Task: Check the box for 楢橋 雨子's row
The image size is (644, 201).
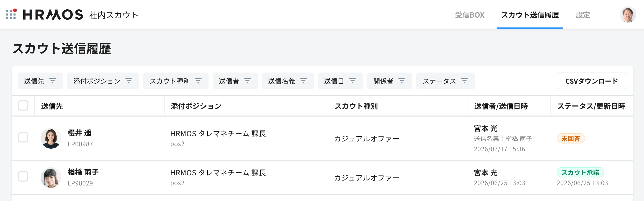Action: pyautogui.click(x=23, y=176)
